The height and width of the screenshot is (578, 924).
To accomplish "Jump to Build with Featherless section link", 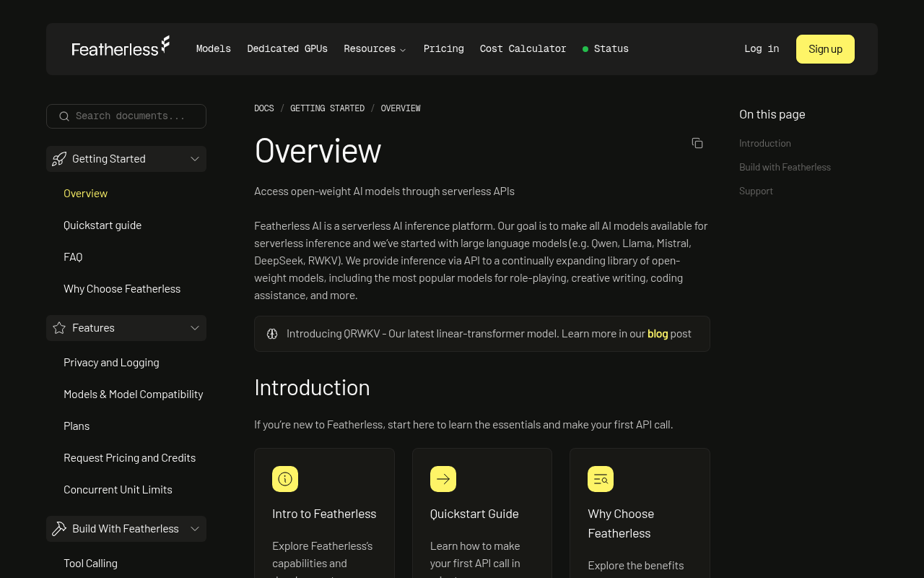I will (785, 168).
